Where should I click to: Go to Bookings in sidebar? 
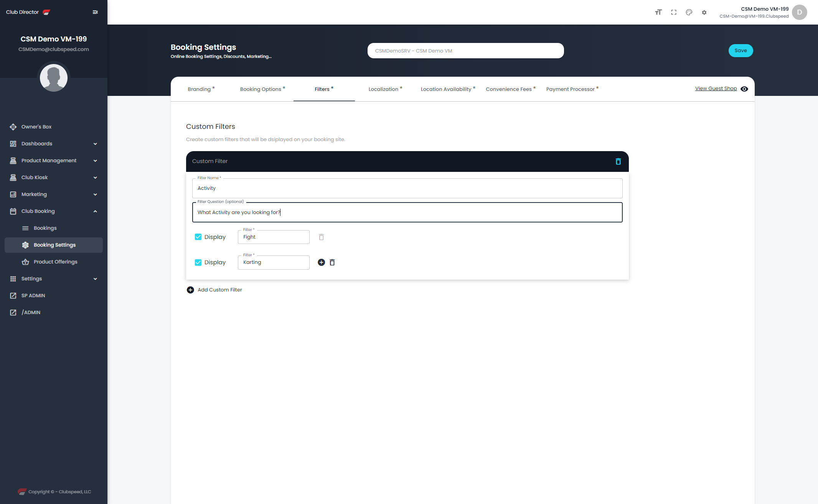pyautogui.click(x=54, y=228)
